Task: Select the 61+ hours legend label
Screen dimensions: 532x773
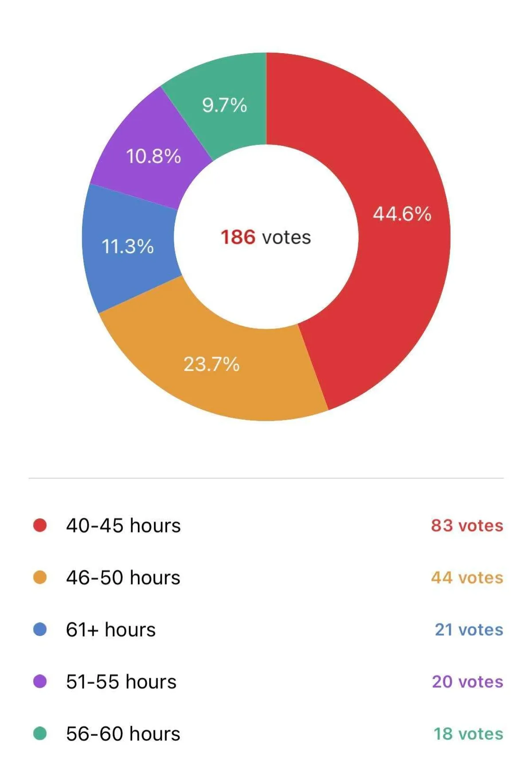Action: pyautogui.click(x=111, y=630)
